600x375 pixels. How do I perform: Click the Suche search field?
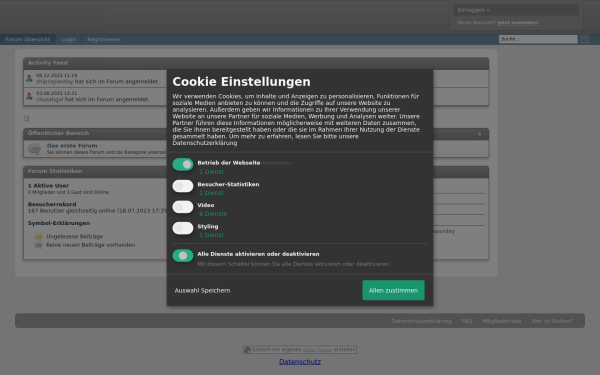pos(538,39)
